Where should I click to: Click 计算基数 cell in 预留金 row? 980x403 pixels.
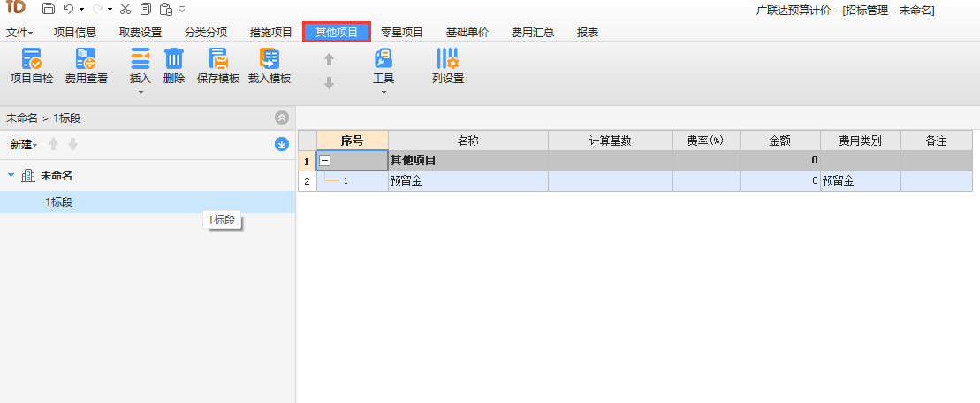tap(611, 181)
